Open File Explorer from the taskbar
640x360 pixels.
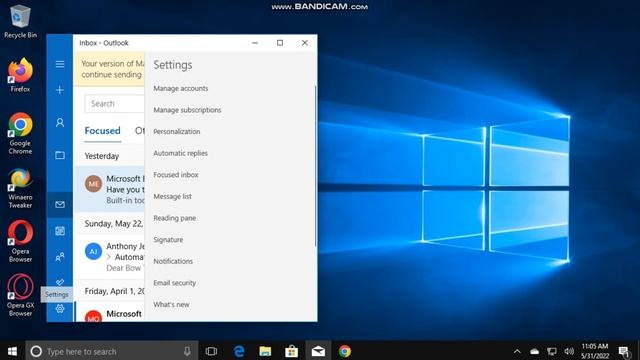[265, 351]
